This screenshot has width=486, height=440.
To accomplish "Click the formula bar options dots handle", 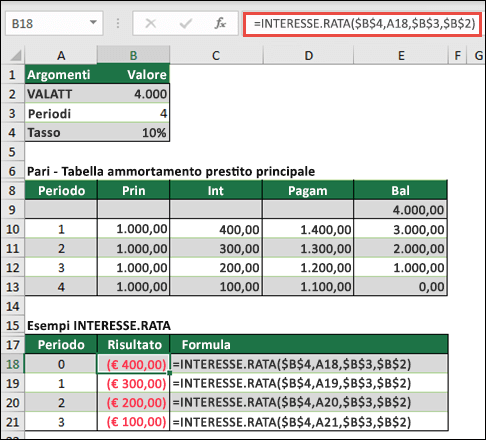I will [118, 23].
